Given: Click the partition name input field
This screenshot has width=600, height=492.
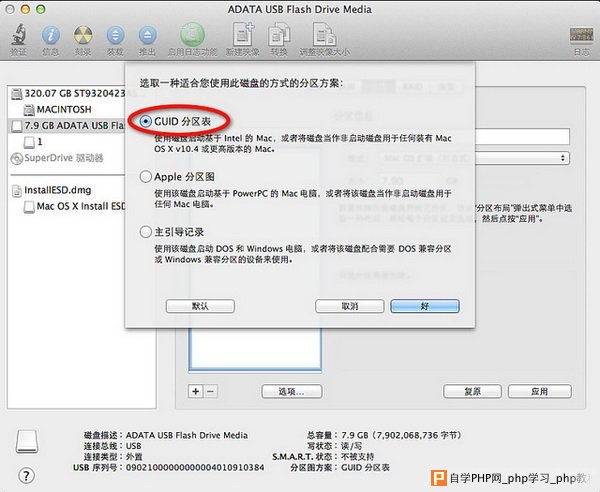Looking at the screenshot, I should (522, 137).
